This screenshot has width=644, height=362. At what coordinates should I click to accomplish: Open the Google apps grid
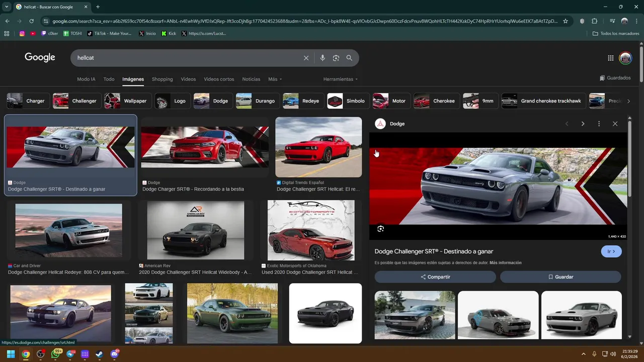[x=611, y=58]
